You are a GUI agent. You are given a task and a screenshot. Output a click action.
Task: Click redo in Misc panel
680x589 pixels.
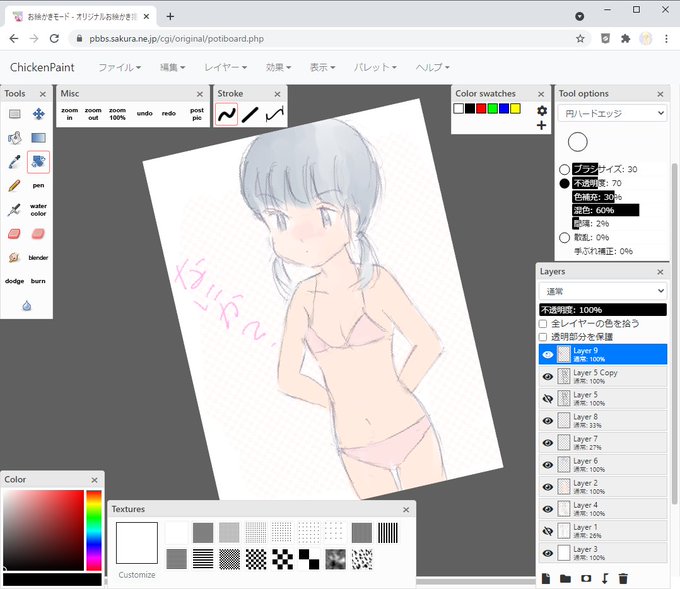[x=169, y=114]
